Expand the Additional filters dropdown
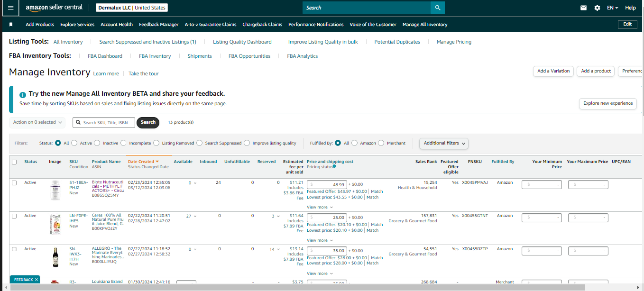The image size is (644, 291). [444, 143]
